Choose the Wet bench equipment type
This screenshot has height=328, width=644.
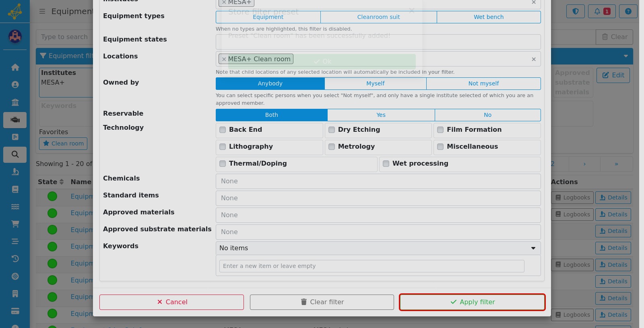click(x=489, y=17)
